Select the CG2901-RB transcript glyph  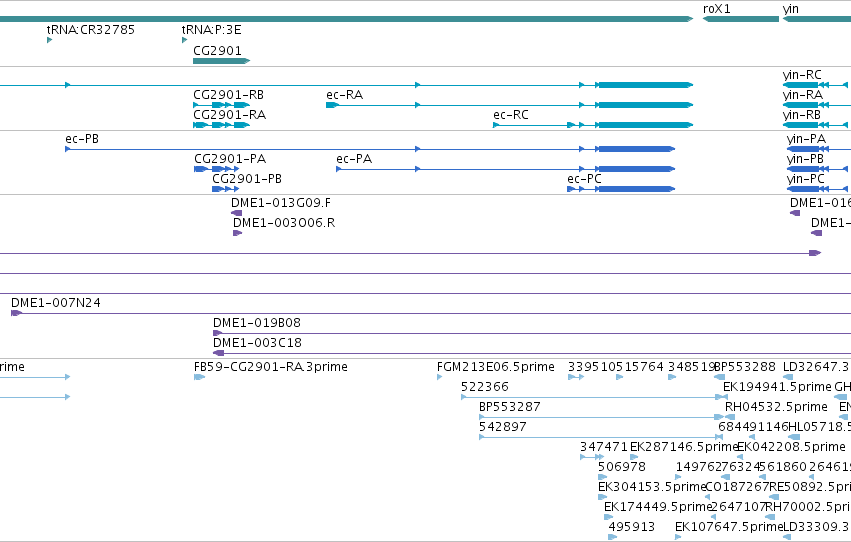pyautogui.click(x=221, y=105)
